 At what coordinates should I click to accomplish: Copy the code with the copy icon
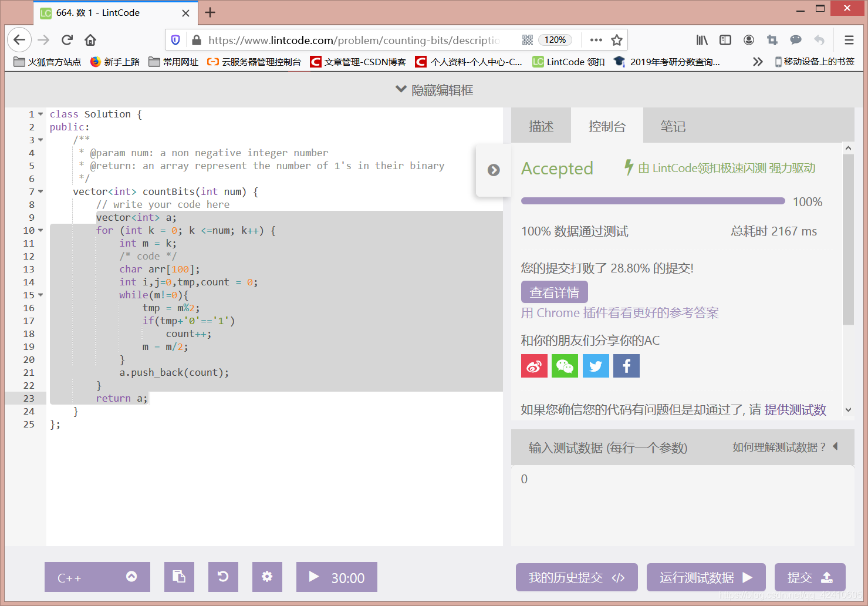coord(179,577)
